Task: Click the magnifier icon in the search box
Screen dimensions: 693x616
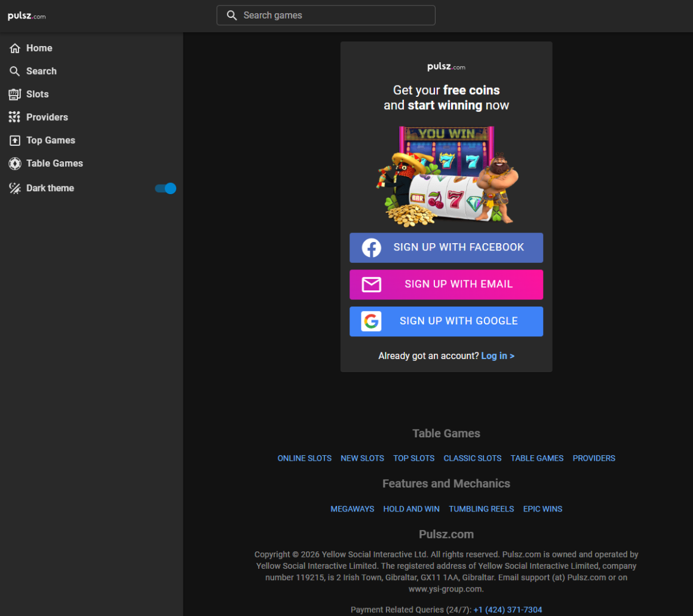Action: tap(232, 16)
